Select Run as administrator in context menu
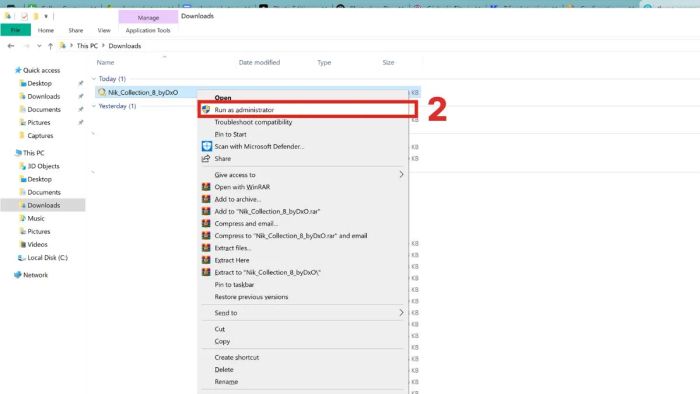Image resolution: width=700 pixels, height=394 pixels. [303, 110]
